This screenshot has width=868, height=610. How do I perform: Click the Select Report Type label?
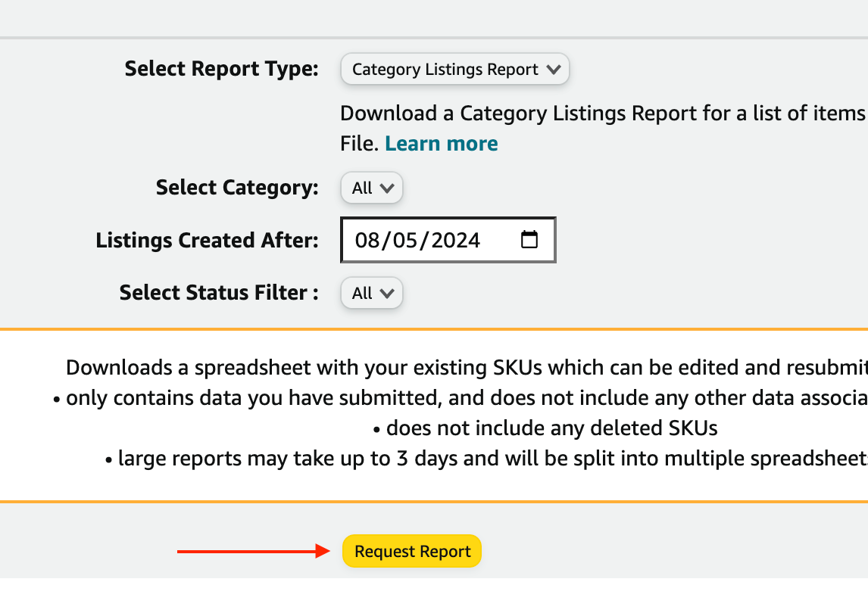click(x=221, y=69)
